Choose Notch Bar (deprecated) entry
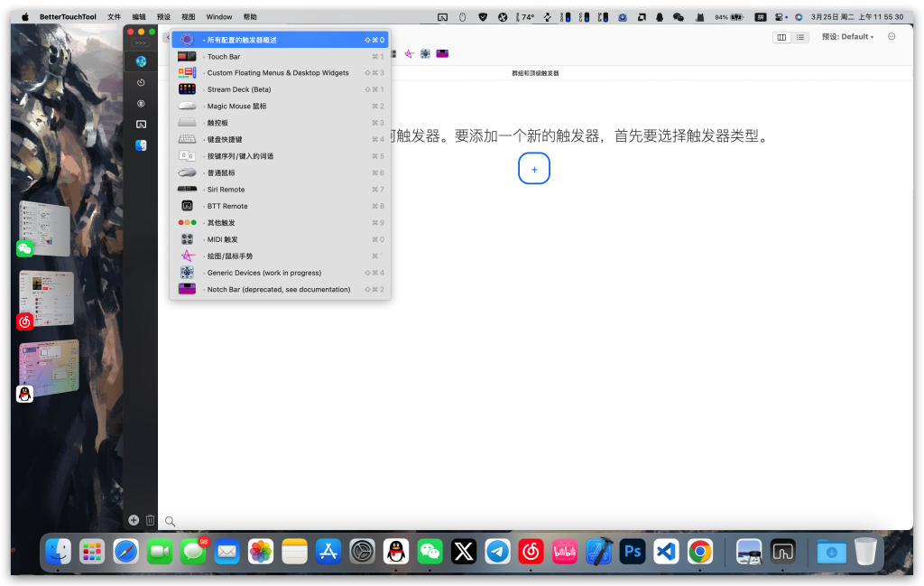 [280, 290]
